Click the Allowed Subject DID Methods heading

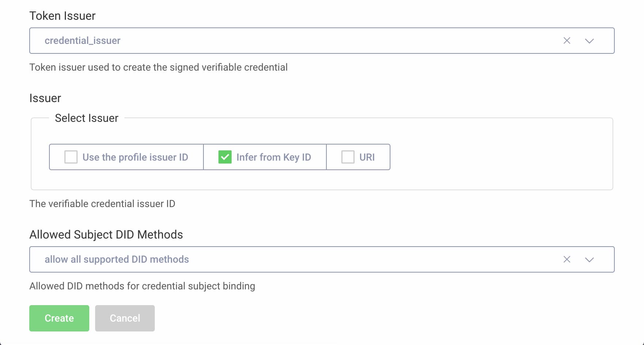pyautogui.click(x=106, y=235)
